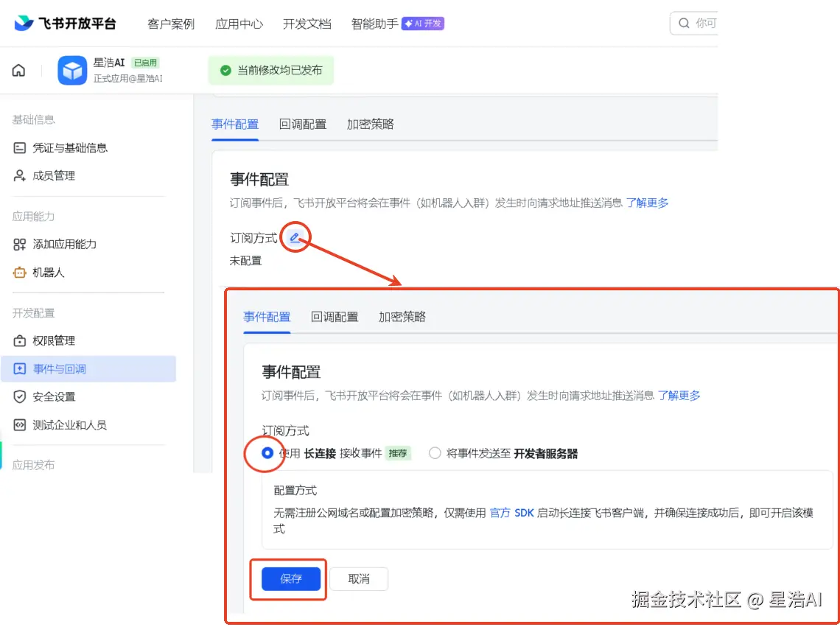
Task: Select 将事件发送至开发者服务器 radio button
Action: 435,453
